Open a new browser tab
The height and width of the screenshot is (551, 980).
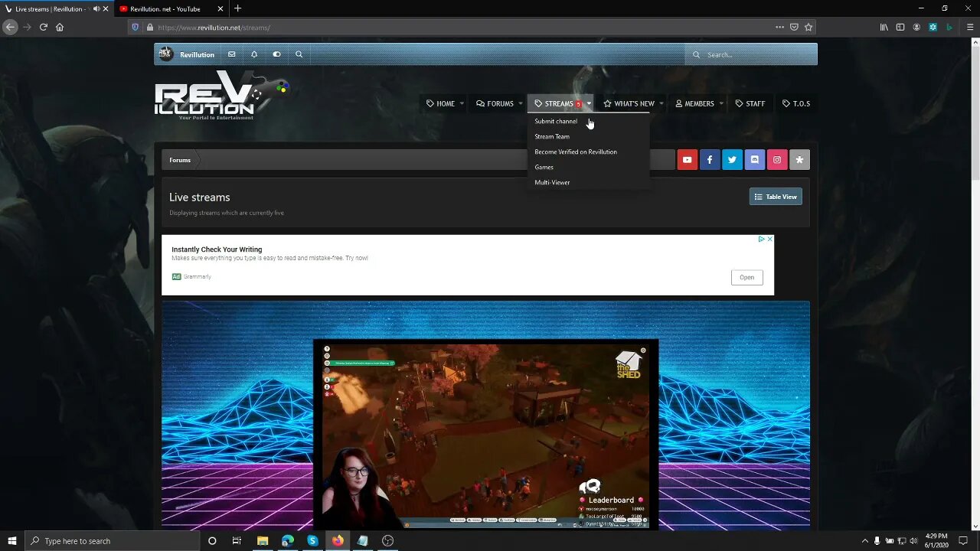237,8
